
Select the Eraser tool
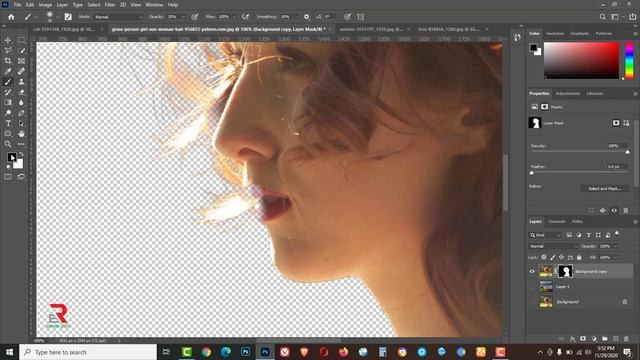tap(21, 92)
